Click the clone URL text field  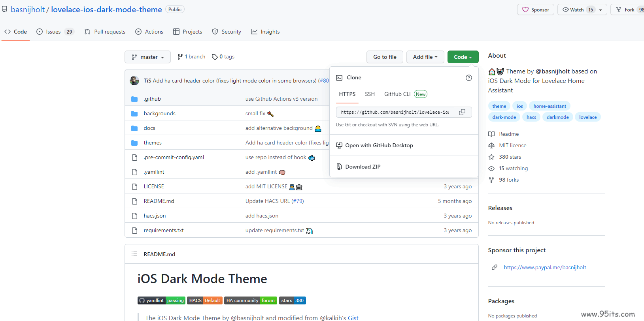[395, 112]
